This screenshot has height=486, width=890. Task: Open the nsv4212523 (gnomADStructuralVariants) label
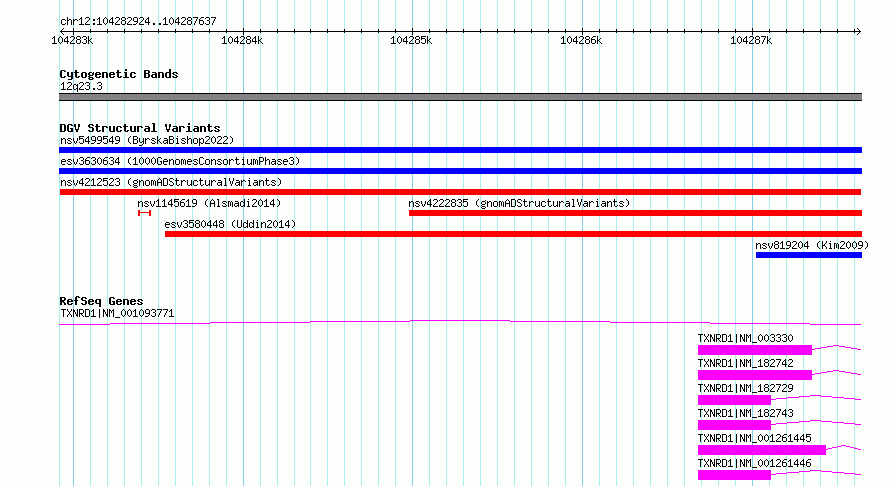tap(171, 182)
